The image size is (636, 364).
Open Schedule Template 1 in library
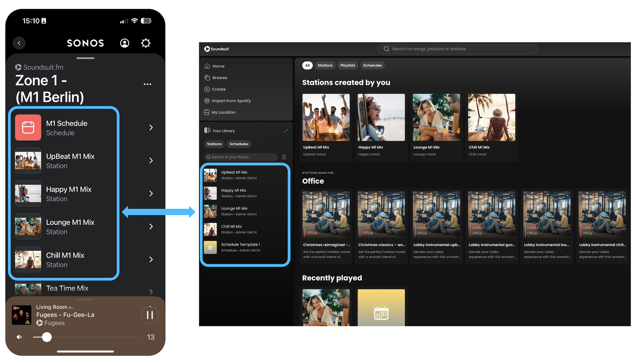coord(245,247)
